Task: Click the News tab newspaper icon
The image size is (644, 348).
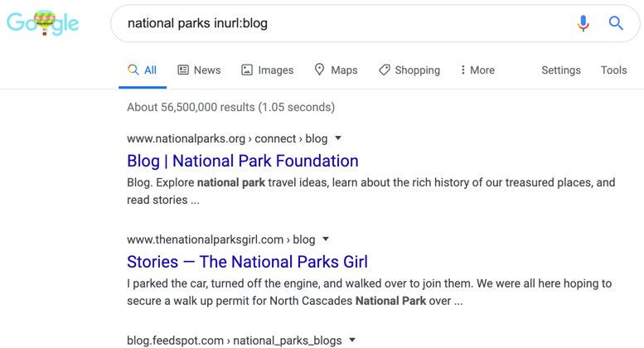Action: tap(183, 70)
